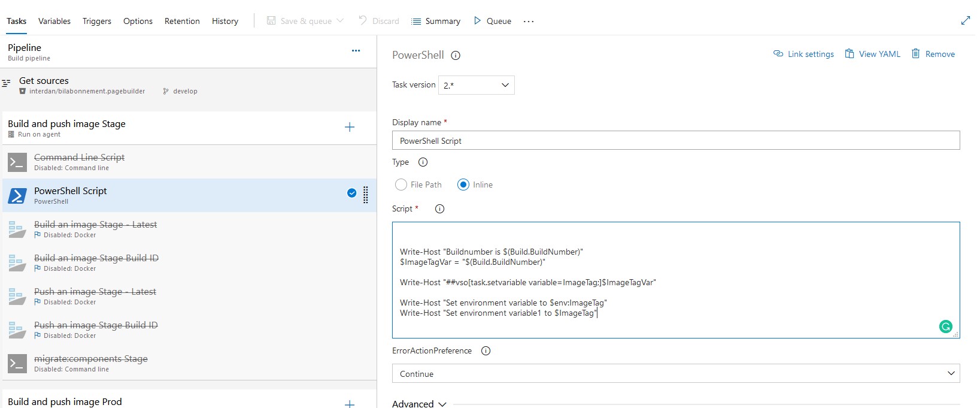Select Push an image Stage - Latest task

188,296
